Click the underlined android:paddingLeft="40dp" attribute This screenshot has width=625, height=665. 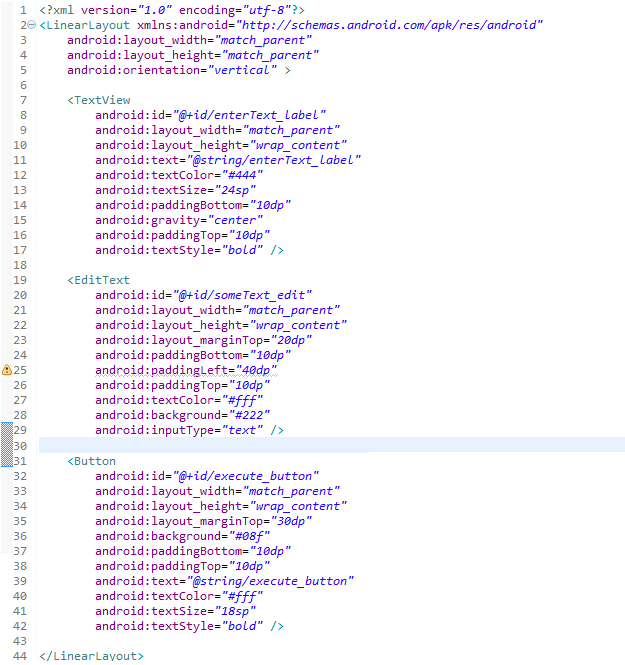tap(186, 370)
